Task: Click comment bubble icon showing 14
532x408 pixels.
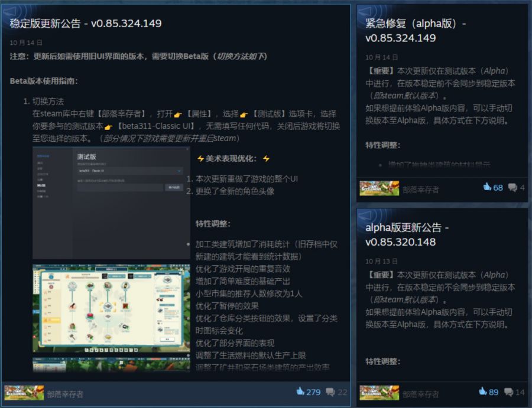Action: tap(508, 392)
